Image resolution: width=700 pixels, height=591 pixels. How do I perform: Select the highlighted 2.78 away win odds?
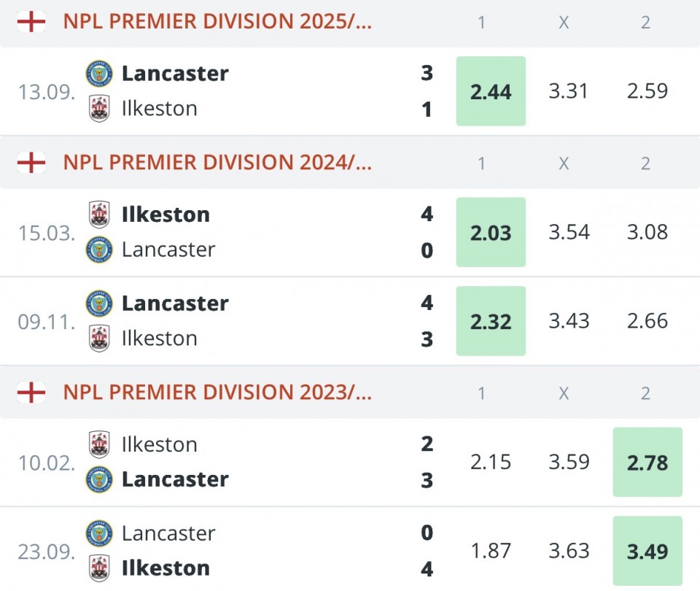coord(647,463)
